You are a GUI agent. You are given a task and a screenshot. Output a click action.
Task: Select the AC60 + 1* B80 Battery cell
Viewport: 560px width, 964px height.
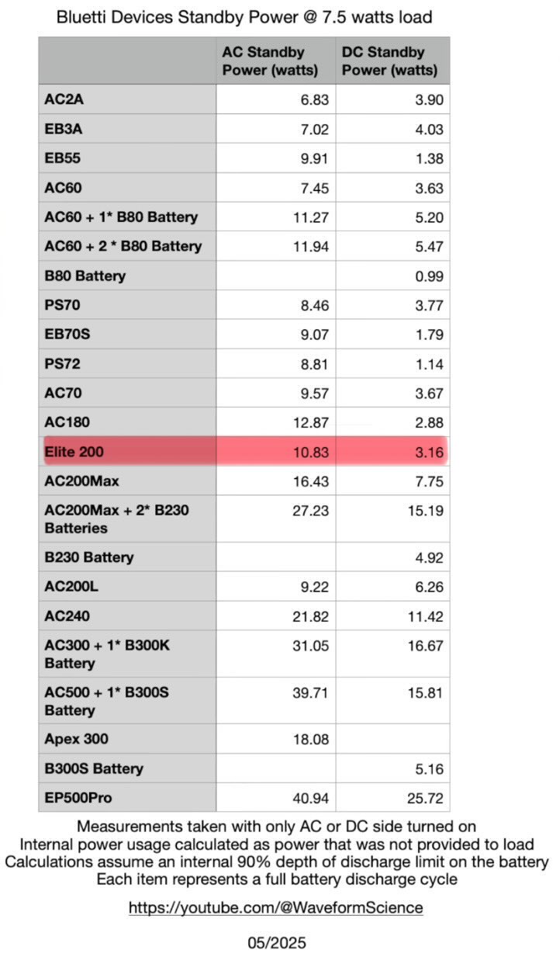(121, 217)
